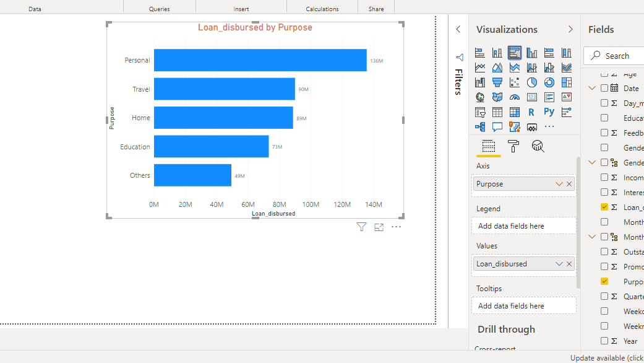644x363 pixels.
Task: Open the Format paint roller tab
Action: (x=513, y=146)
